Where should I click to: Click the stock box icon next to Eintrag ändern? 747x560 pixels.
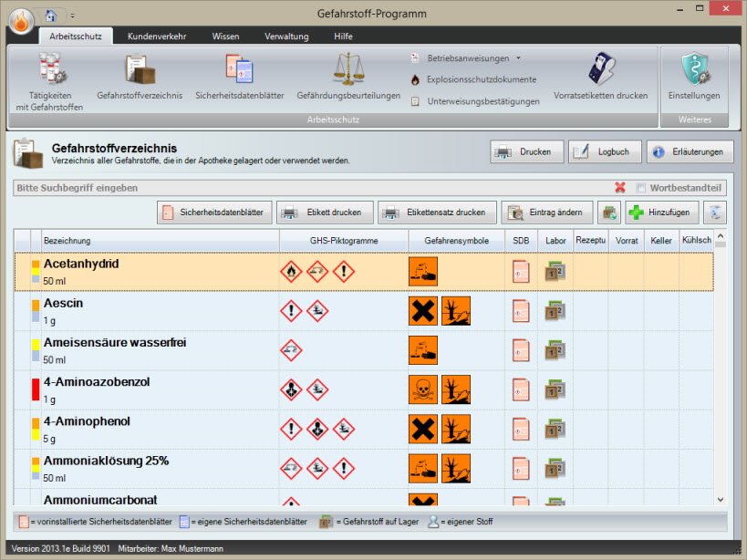(x=609, y=213)
